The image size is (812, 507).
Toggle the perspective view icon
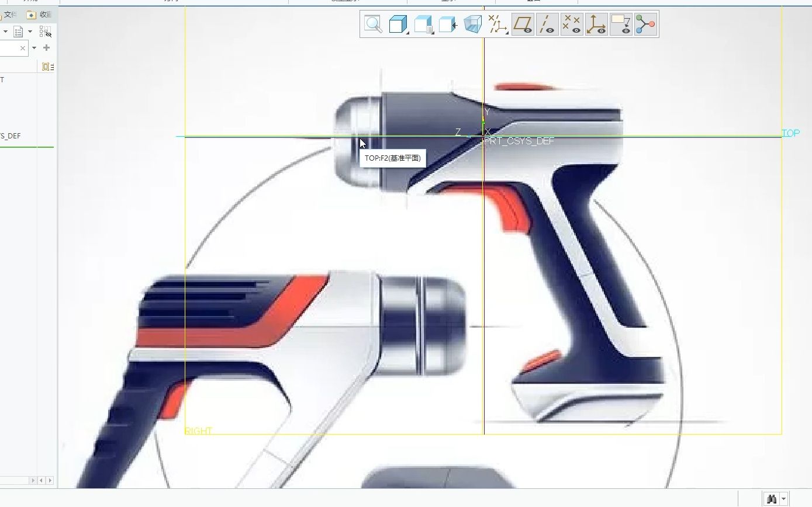(472, 24)
